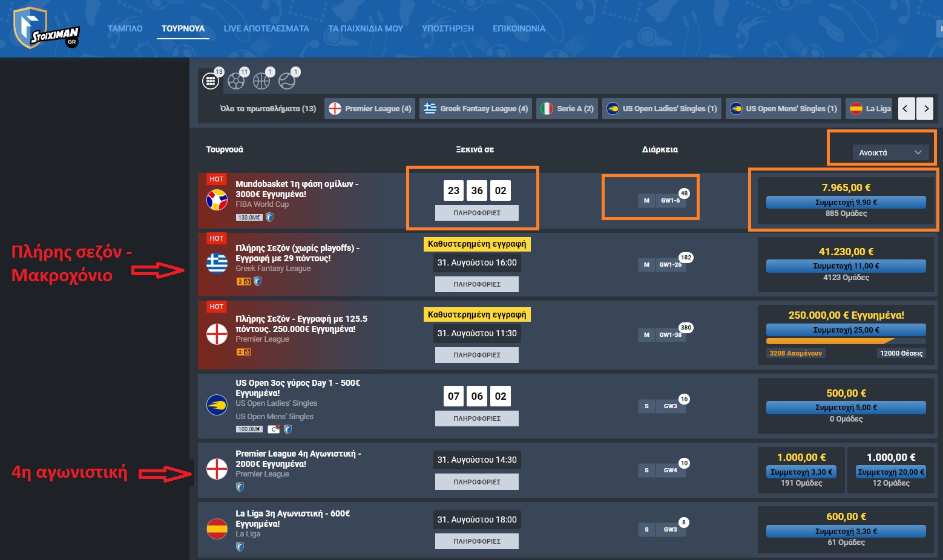The height and width of the screenshot is (560, 943).
Task: Open US Open 3ος γύρος Day 1 title
Action: coord(298,388)
